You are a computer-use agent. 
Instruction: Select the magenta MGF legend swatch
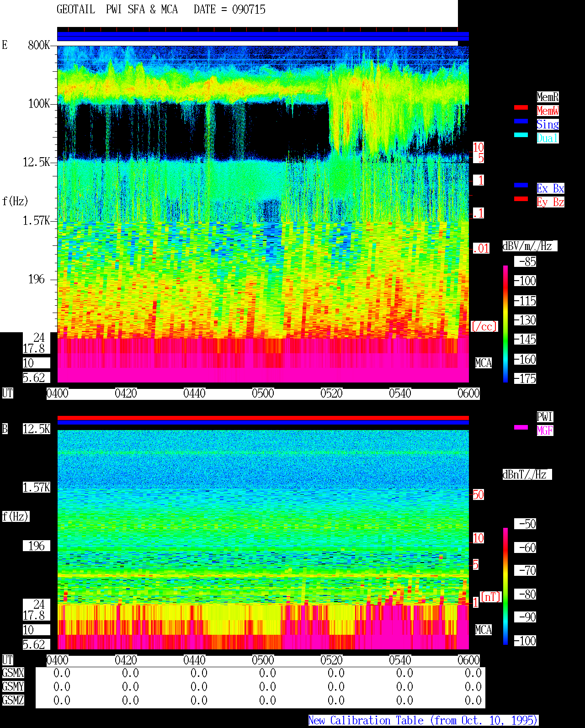click(521, 427)
